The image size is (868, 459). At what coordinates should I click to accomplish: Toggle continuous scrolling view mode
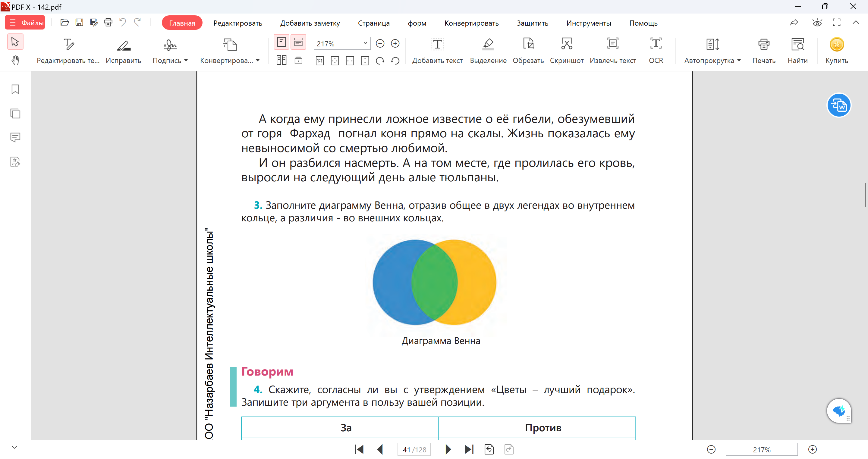point(298,42)
